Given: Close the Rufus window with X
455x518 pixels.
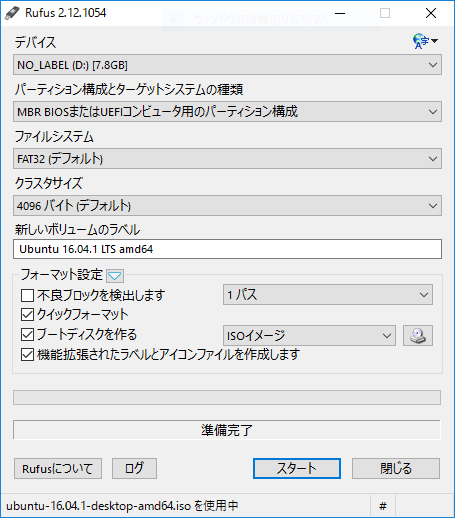Looking at the screenshot, I should (431, 13).
